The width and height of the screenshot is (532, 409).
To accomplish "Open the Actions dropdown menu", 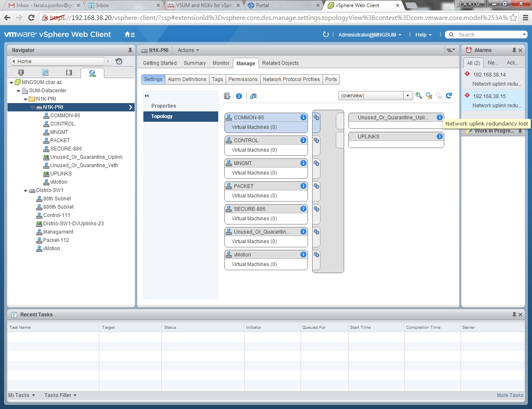I will click(188, 50).
